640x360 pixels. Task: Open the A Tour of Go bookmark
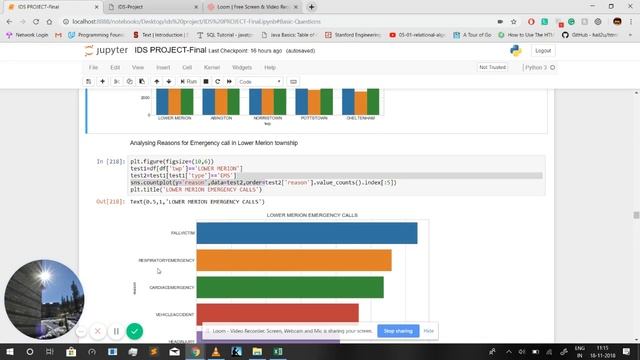click(x=472, y=35)
